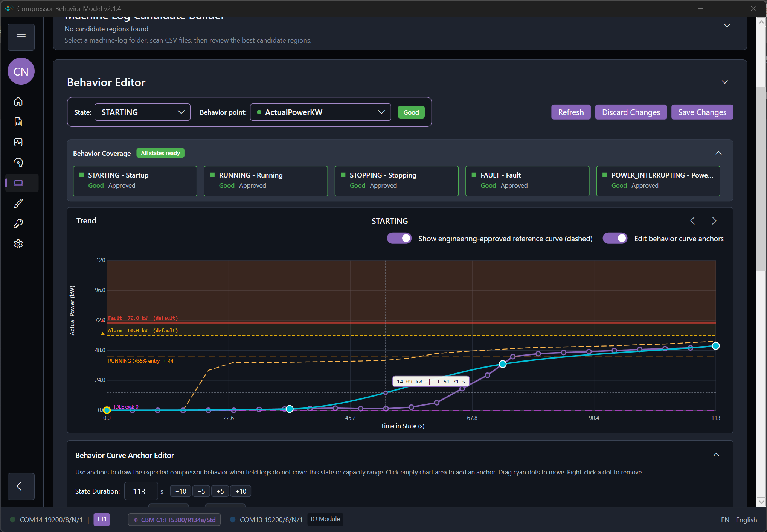Select the cyan anchor dot at chart end
Viewport: 767px width, 532px height.
click(715, 346)
